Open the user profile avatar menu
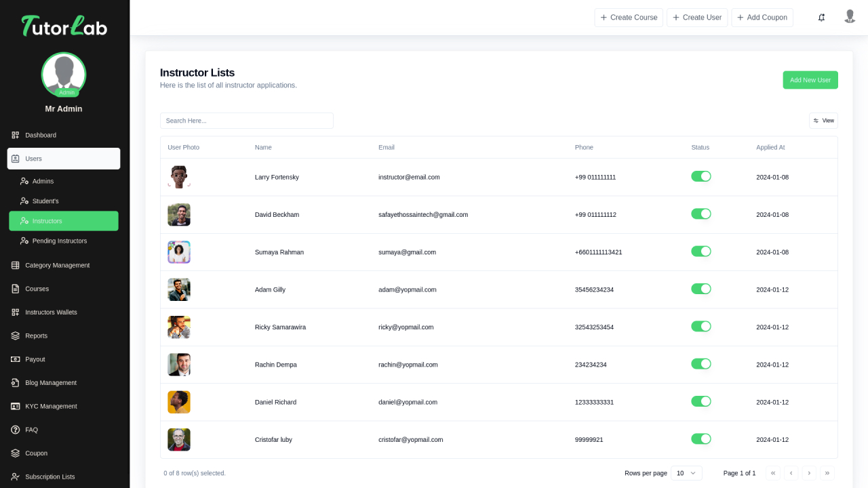Image resolution: width=868 pixels, height=488 pixels. 850,17
